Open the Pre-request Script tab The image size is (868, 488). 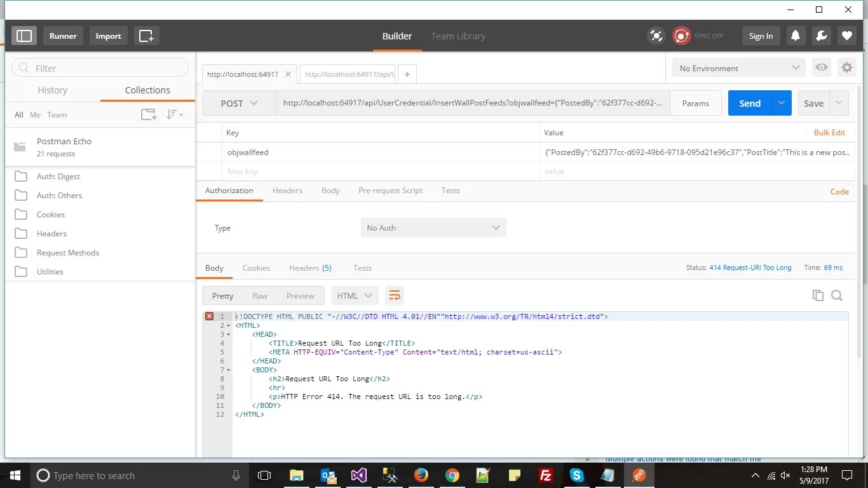click(390, 190)
